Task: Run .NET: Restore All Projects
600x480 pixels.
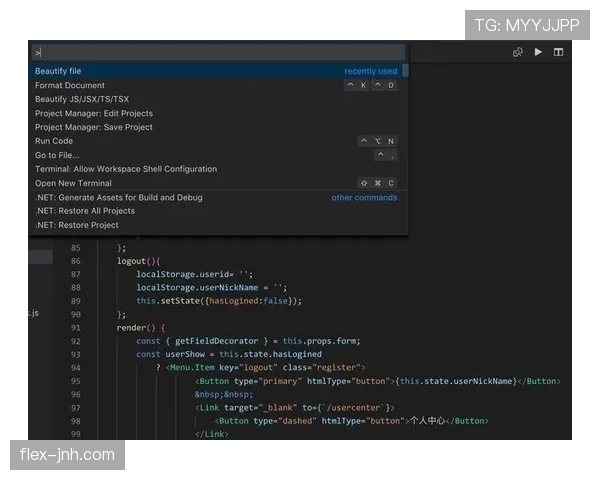Action: pyautogui.click(x=85, y=211)
